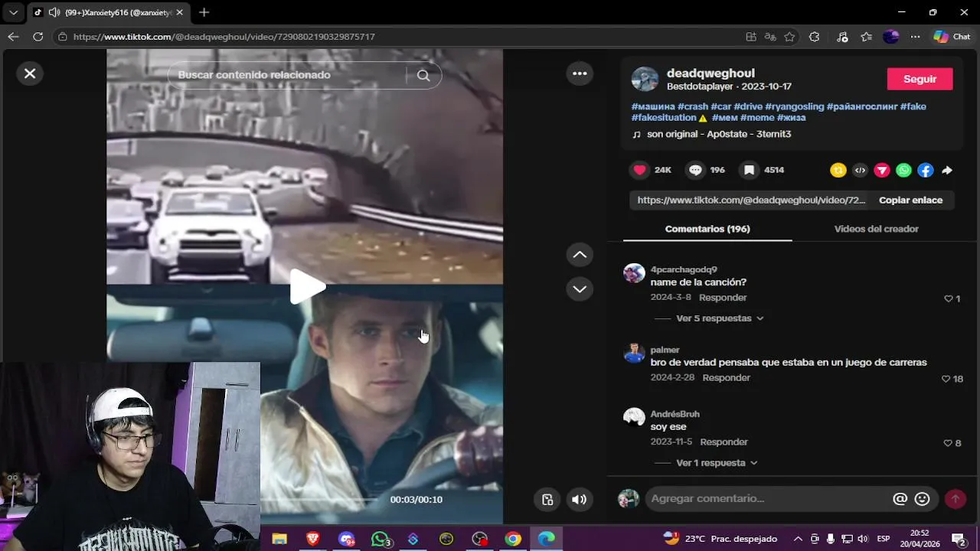Follow deadqweghoul with the Seguir button
The image size is (980, 551).
(x=920, y=79)
